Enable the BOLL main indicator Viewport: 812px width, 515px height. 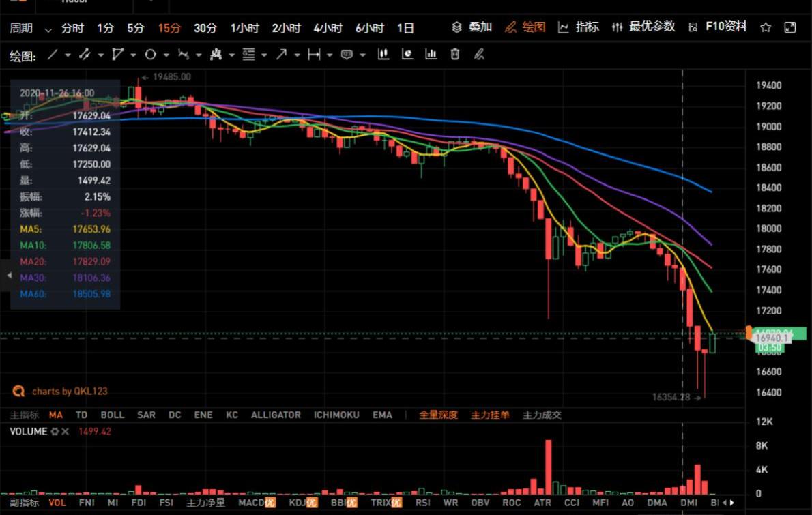coord(113,415)
